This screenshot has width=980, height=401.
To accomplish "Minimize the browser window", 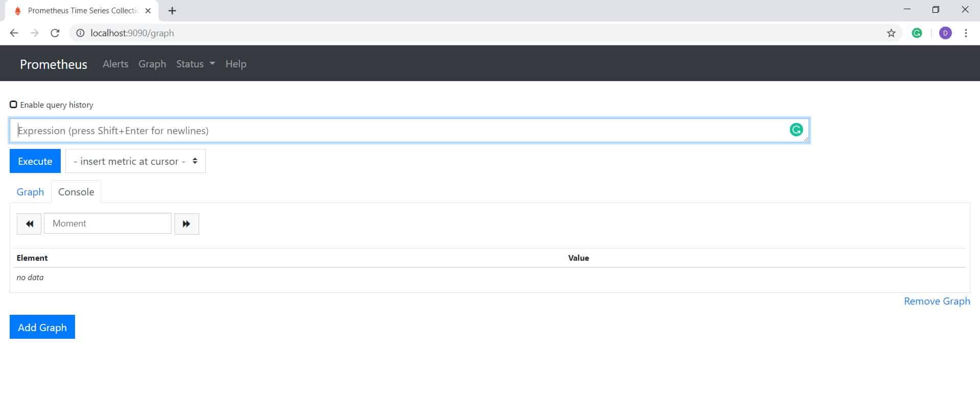I will point(907,10).
